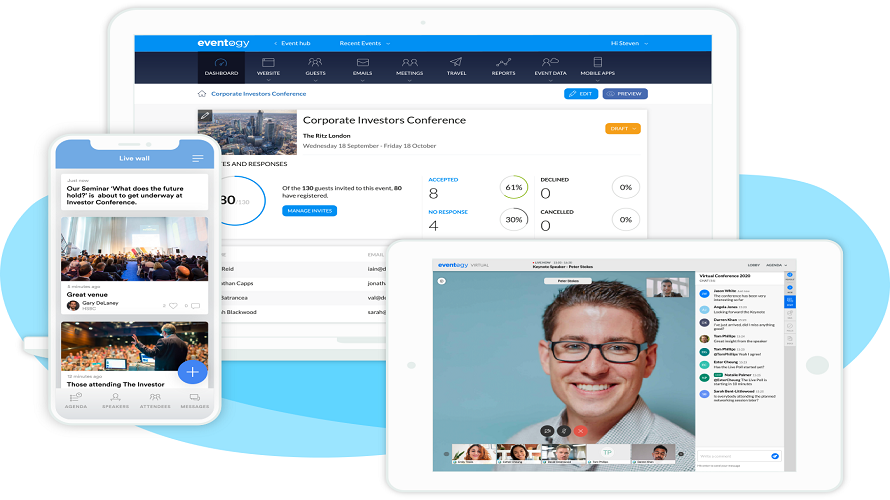Click the Manage Invites button
Screen dimensions: 890x500
click(x=309, y=211)
